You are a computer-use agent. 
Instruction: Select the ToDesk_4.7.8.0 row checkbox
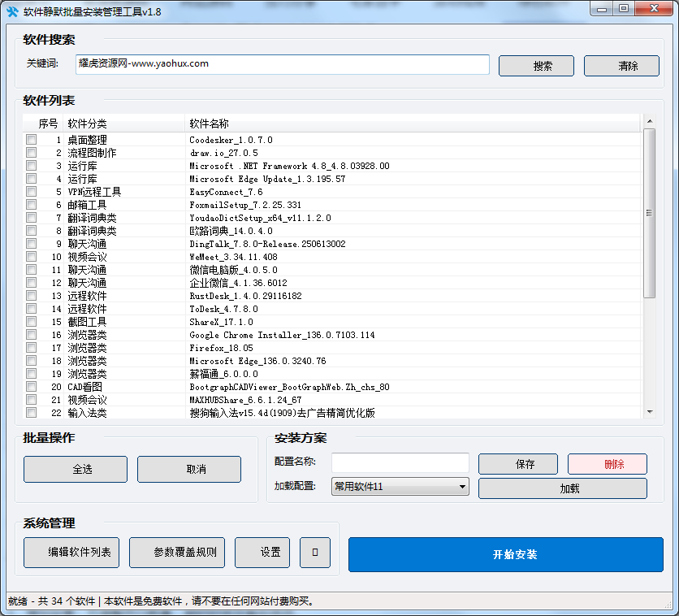pos(31,309)
